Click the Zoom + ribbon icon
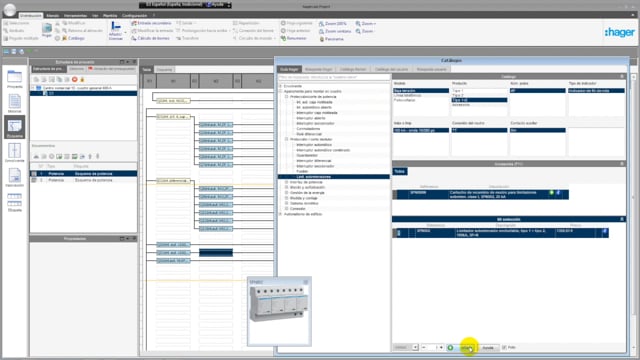This screenshot has width=640, height=360. pos(366,24)
